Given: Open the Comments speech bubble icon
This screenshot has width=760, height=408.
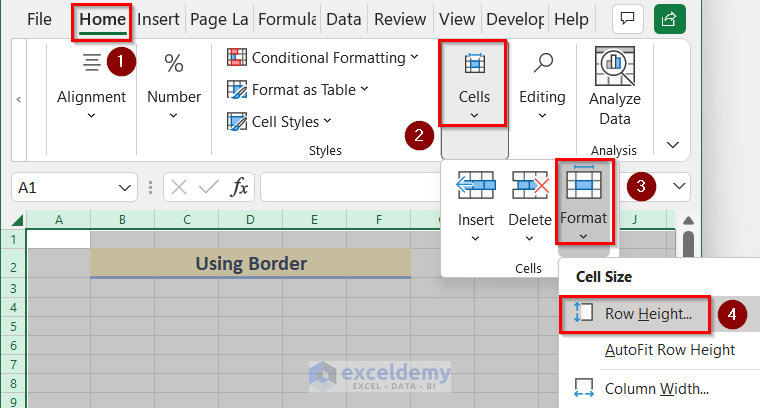Looking at the screenshot, I should [x=628, y=19].
